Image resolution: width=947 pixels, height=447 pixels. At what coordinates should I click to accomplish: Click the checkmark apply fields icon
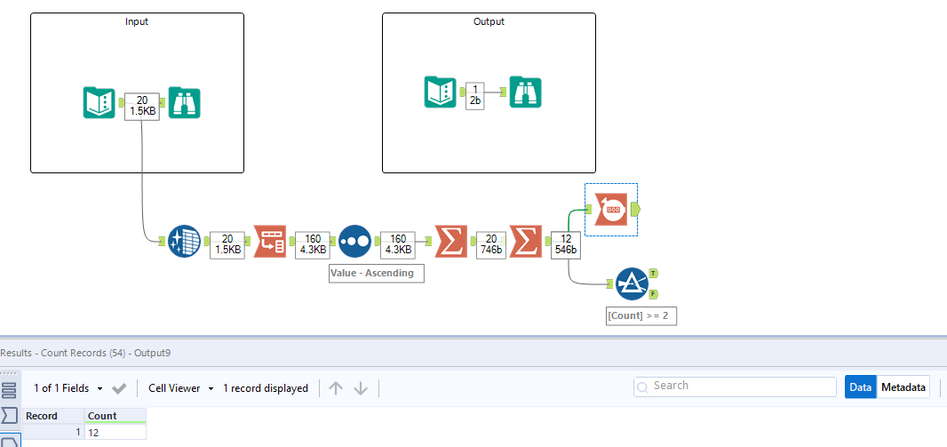point(120,388)
